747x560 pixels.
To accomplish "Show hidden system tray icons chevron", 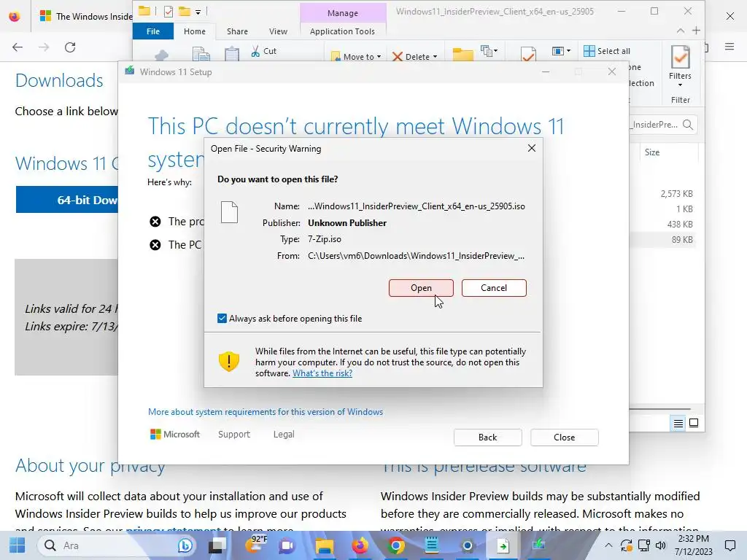I will (x=608, y=545).
